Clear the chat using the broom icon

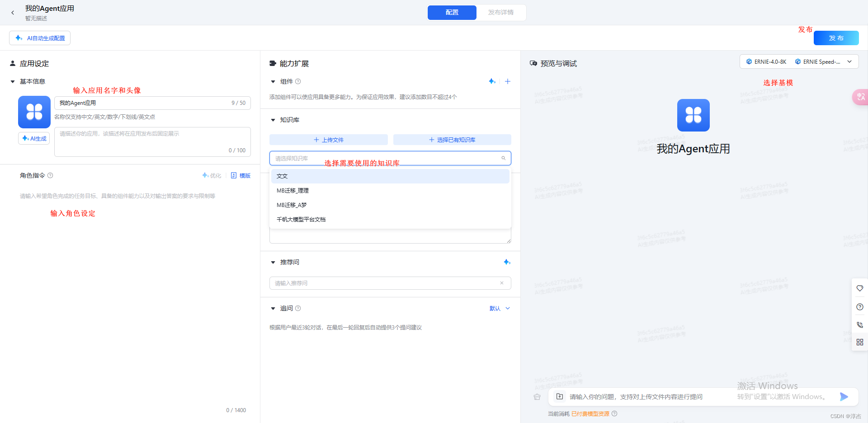(537, 397)
